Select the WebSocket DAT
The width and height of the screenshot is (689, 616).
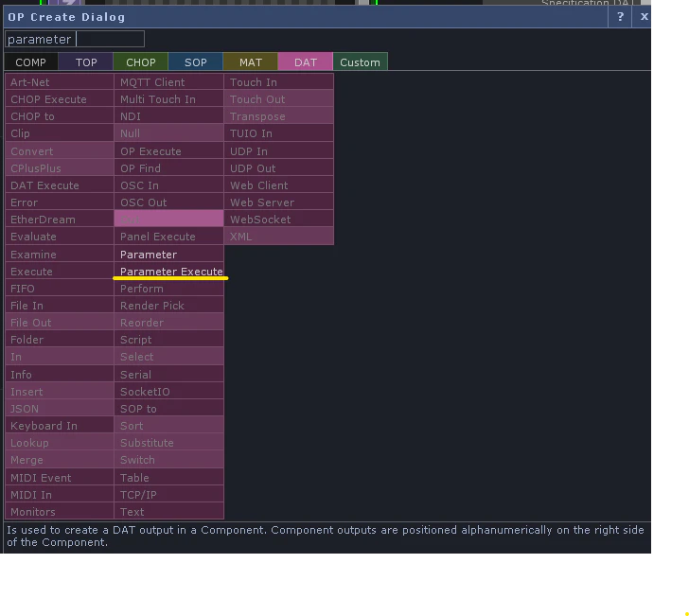pyautogui.click(x=278, y=220)
